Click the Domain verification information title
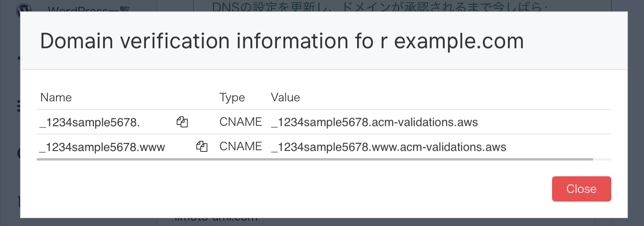The image size is (644, 226). tap(282, 41)
